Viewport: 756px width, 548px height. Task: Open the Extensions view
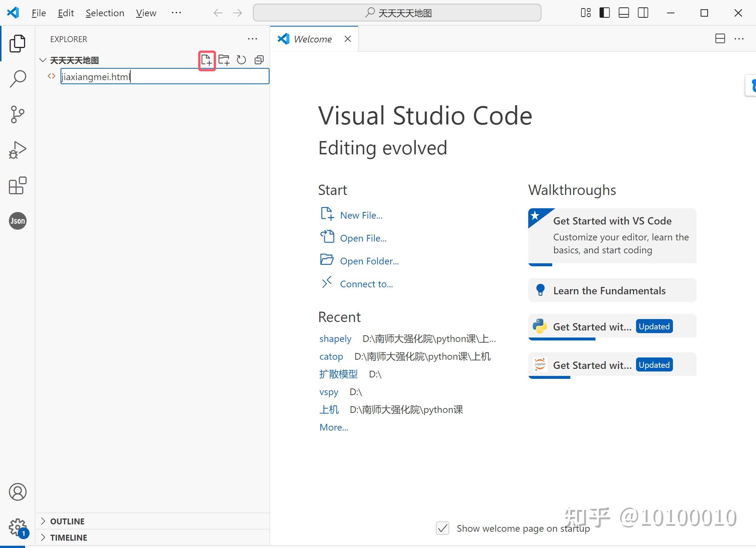(17, 185)
